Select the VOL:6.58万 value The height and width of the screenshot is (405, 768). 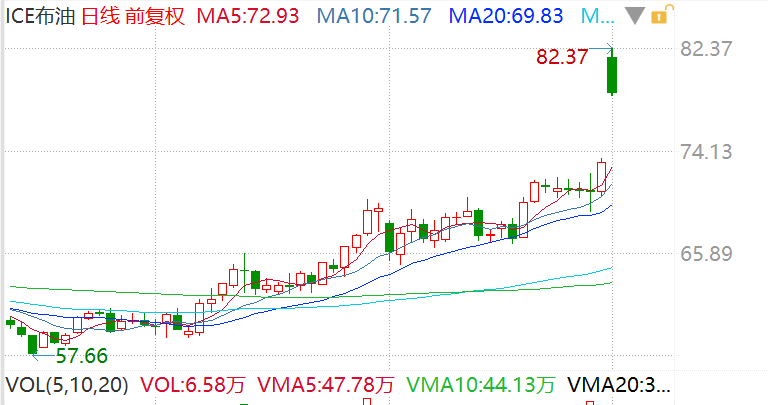192,385
